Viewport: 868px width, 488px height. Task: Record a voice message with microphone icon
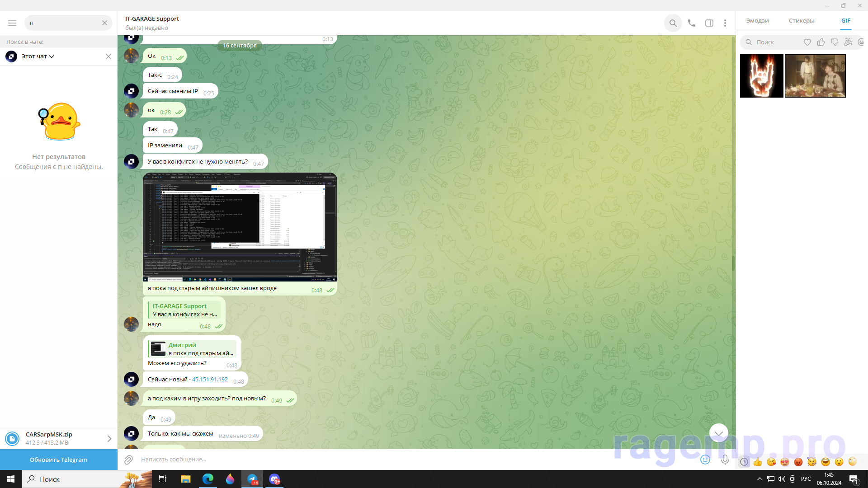click(x=725, y=460)
